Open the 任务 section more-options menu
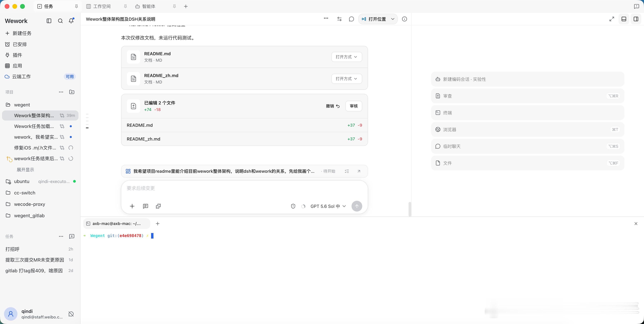The width and height of the screenshot is (644, 324). (61, 236)
